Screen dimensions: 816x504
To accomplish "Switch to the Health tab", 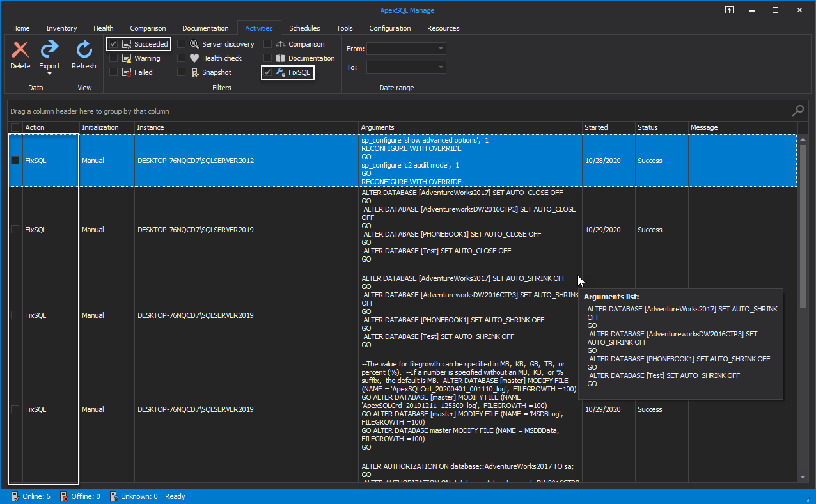I will click(104, 28).
